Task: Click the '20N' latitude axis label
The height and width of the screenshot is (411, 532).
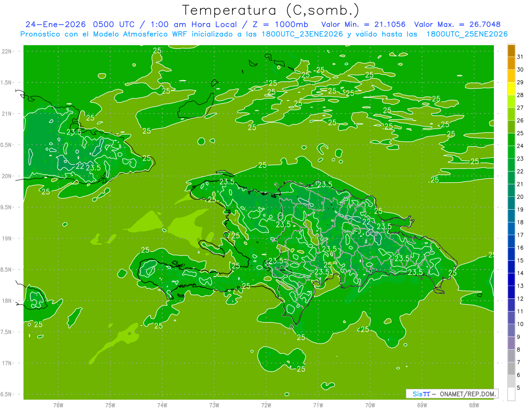Action: coord(7,176)
